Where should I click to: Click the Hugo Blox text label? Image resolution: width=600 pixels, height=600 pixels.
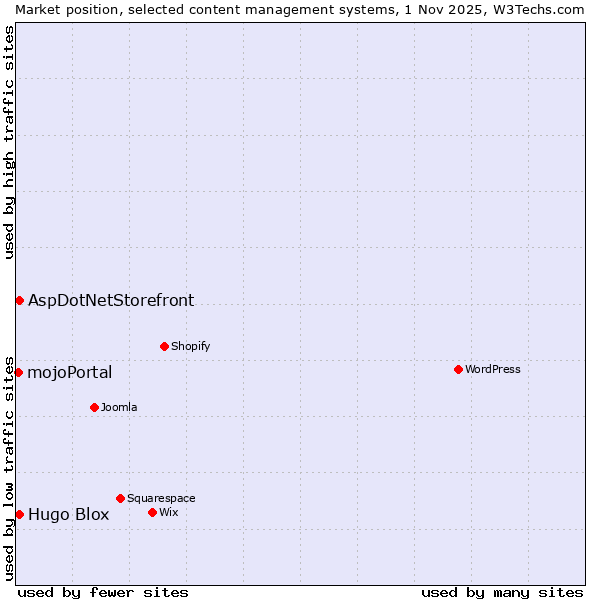(x=68, y=515)
